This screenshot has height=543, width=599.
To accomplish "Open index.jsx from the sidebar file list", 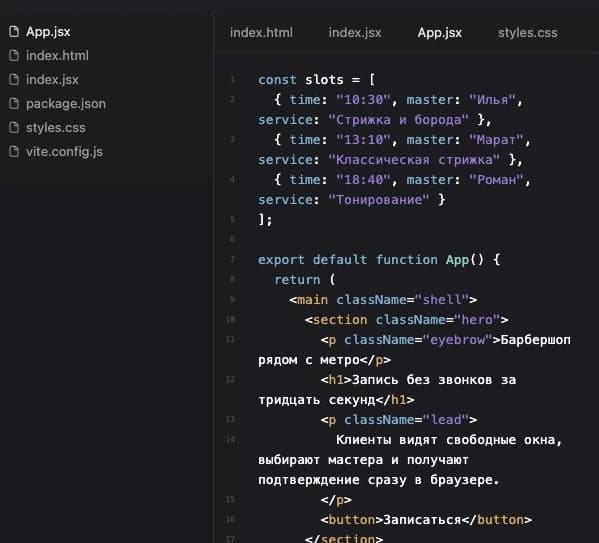I will click(x=52, y=80).
